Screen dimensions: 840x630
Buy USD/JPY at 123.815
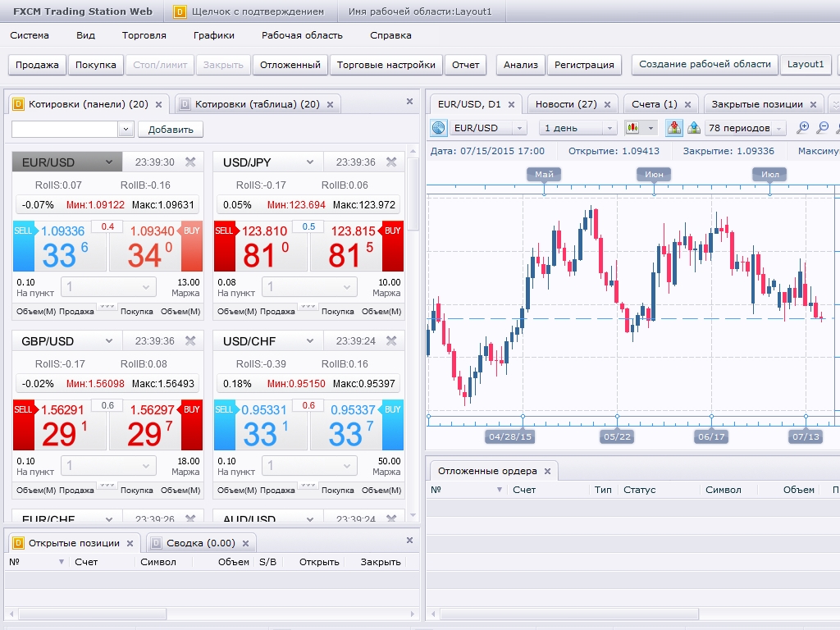pos(357,246)
